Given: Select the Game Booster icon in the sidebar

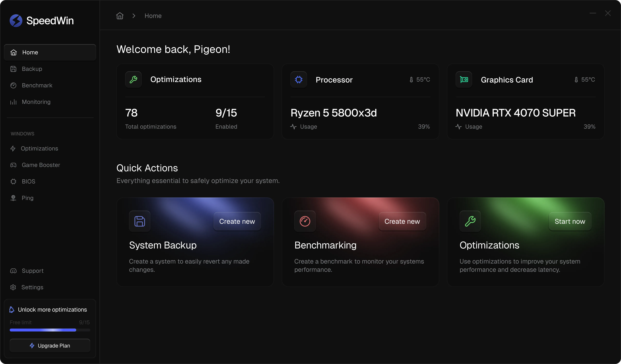Looking at the screenshot, I should tap(13, 165).
